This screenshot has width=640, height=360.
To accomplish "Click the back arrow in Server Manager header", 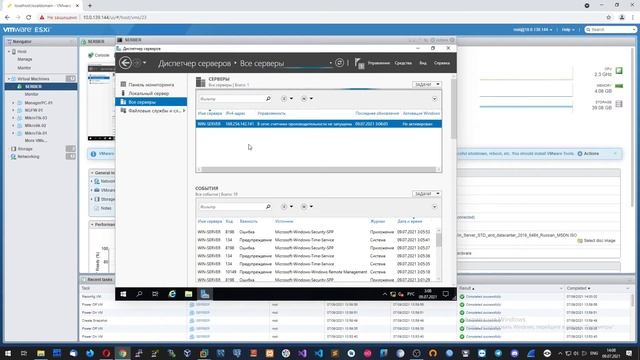I will [x=125, y=63].
